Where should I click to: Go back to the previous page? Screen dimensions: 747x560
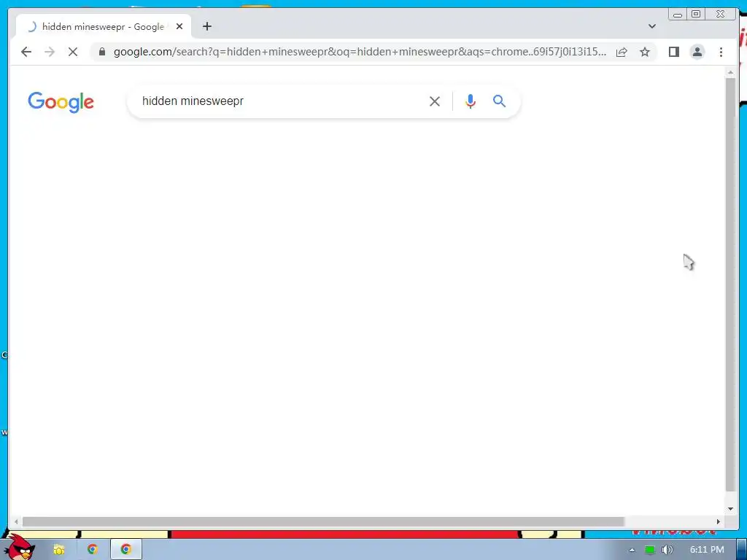pos(26,52)
